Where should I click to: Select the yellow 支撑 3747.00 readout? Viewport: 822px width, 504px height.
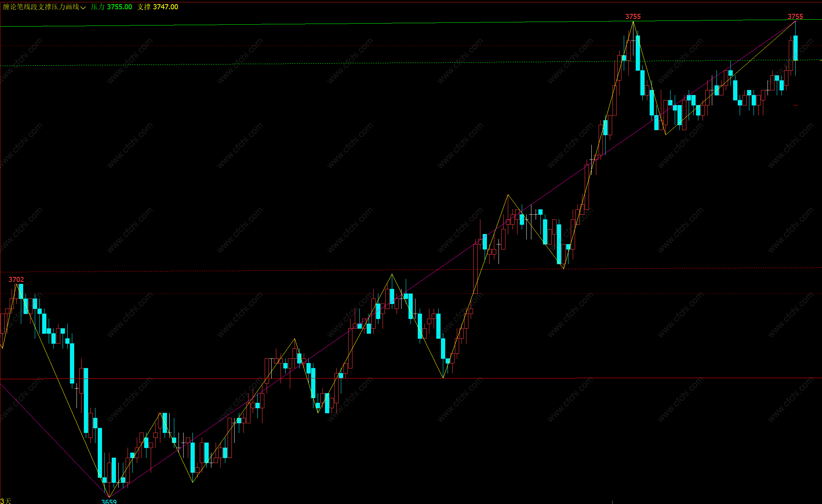pyautogui.click(x=158, y=7)
